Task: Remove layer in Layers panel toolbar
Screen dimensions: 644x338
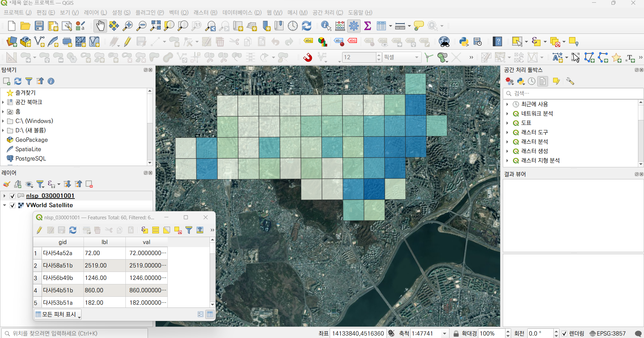Action: tap(89, 184)
